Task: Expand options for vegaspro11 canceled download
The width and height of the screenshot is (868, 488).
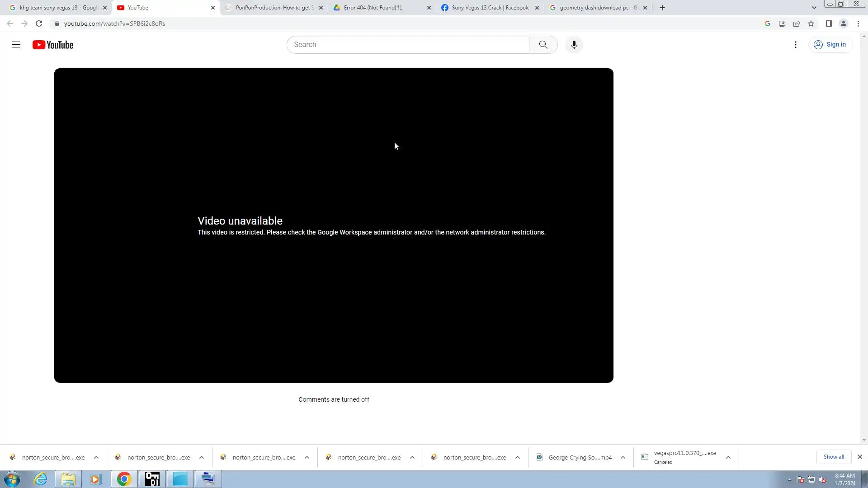Action: click(x=728, y=457)
